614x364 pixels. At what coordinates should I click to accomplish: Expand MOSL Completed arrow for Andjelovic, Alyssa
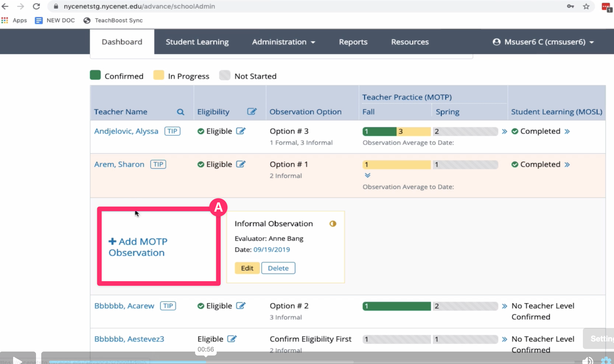pyautogui.click(x=567, y=131)
